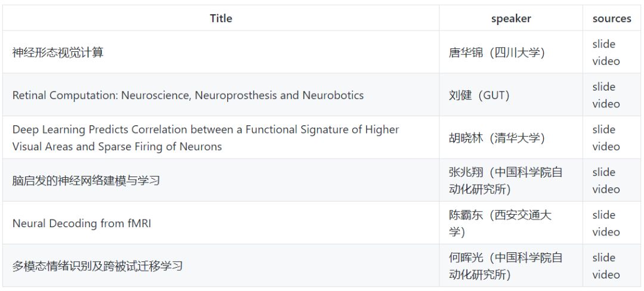Image resolution: width=644 pixels, height=291 pixels.
Task: Open slide link for Deep Learning Predicts talk
Action: [x=603, y=129]
